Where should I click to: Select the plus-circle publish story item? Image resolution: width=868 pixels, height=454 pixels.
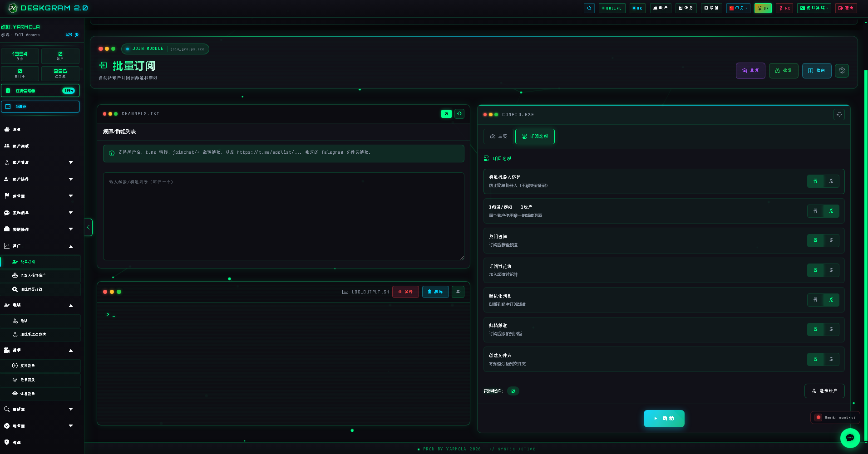[40, 366]
